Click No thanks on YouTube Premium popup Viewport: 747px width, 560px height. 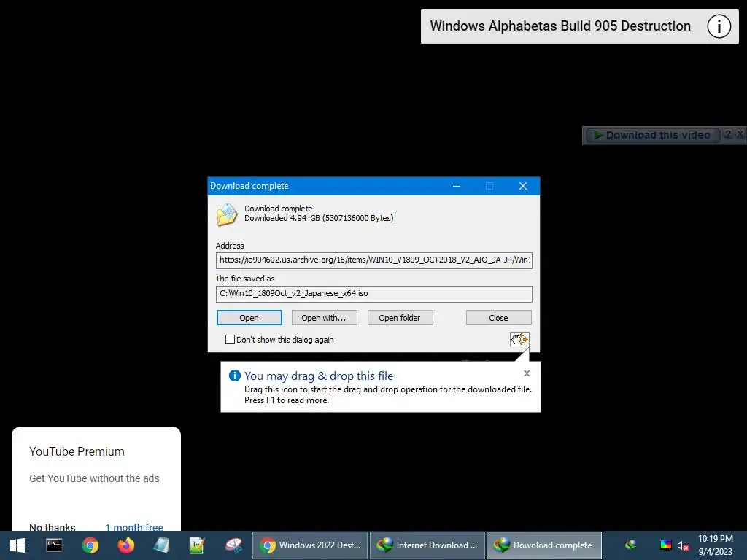coord(53,527)
